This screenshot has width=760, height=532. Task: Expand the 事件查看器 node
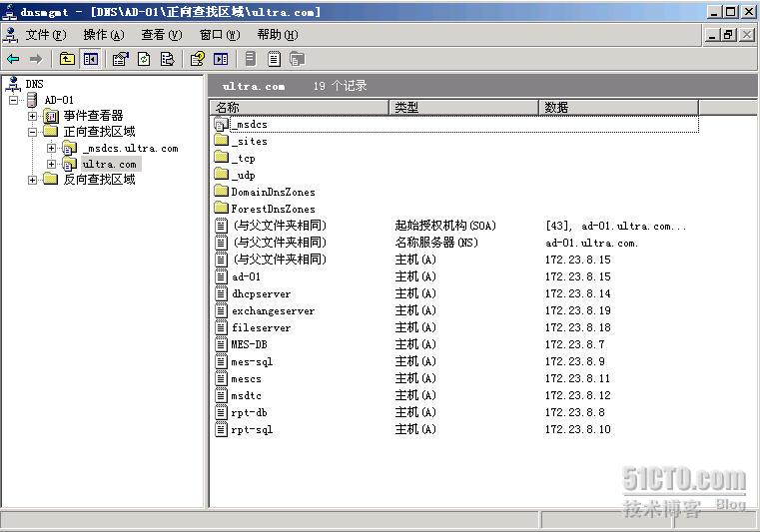(33, 117)
